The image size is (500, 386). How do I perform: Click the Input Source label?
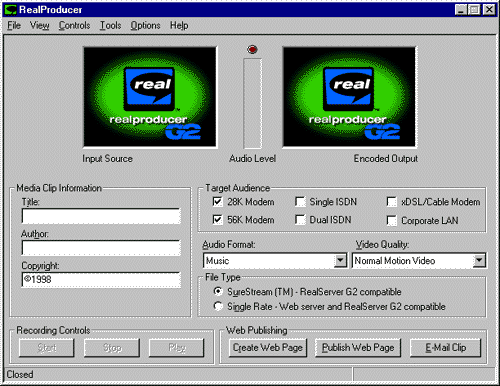(x=107, y=159)
